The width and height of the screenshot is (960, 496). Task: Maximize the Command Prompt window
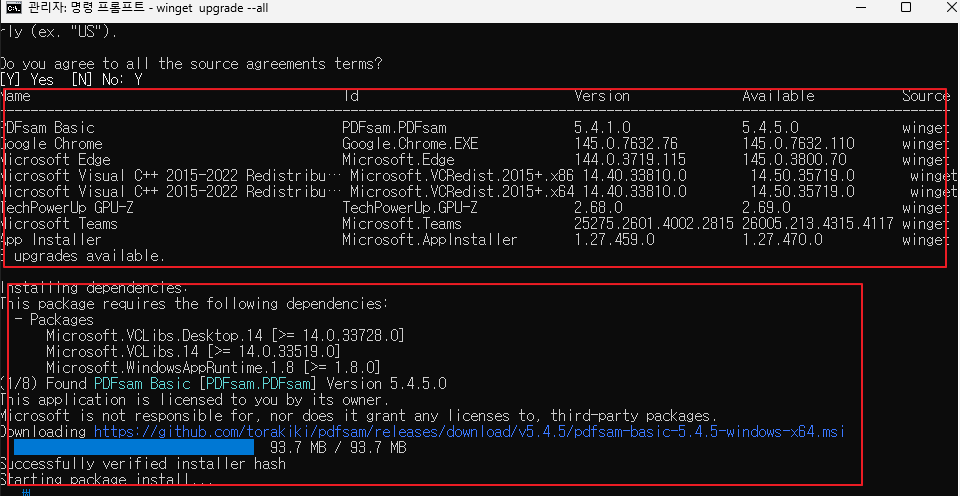tap(906, 8)
